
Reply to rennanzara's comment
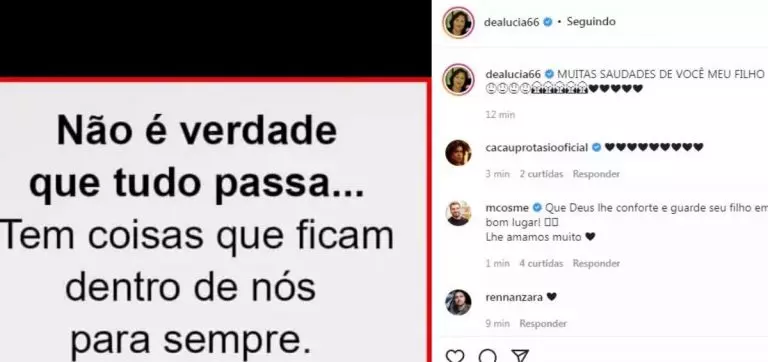coord(543,323)
